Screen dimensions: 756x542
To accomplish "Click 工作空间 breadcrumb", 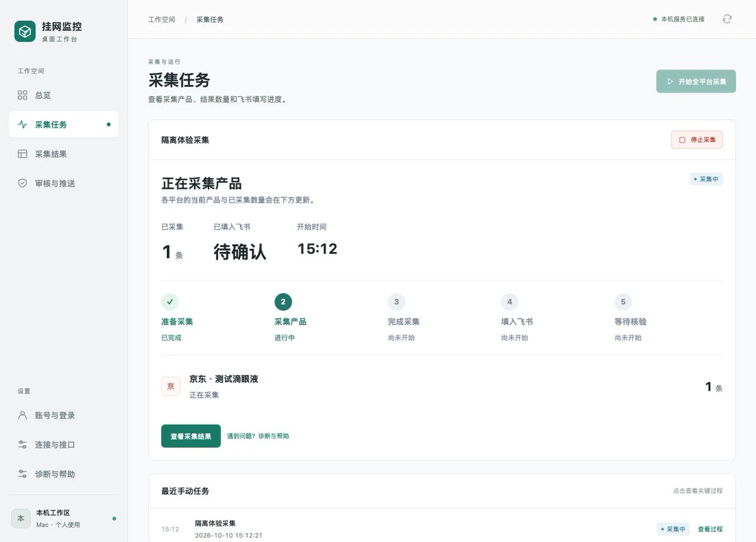I will 162,20.
